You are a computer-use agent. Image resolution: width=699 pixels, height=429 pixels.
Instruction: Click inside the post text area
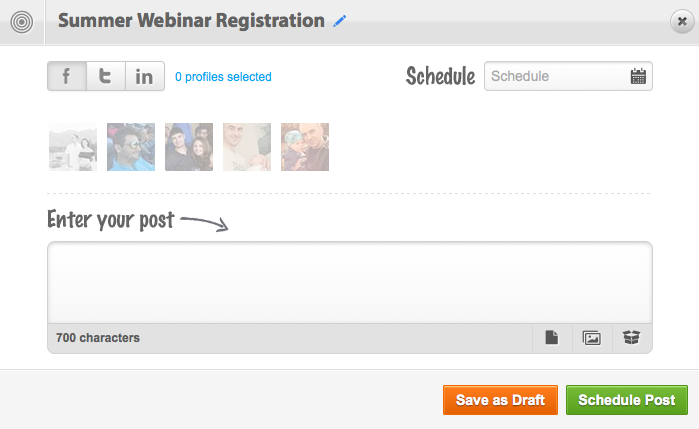tap(350, 283)
